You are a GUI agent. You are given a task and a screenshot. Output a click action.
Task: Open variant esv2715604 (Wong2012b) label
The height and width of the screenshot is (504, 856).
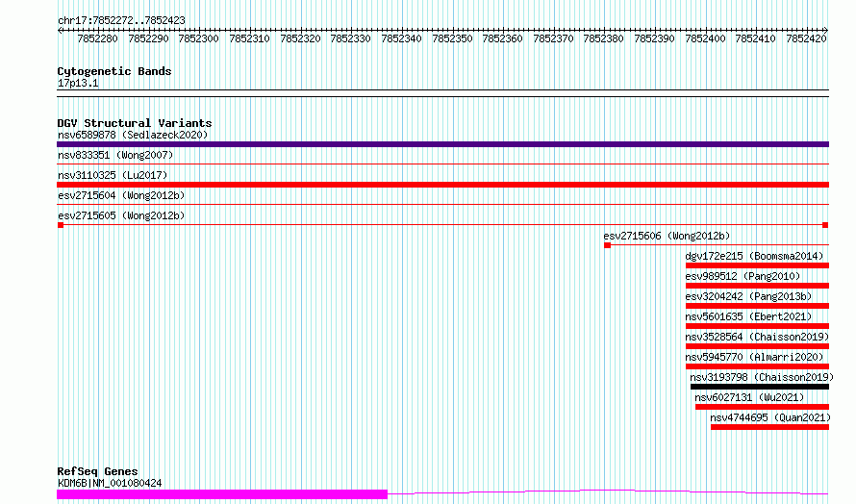[121, 195]
